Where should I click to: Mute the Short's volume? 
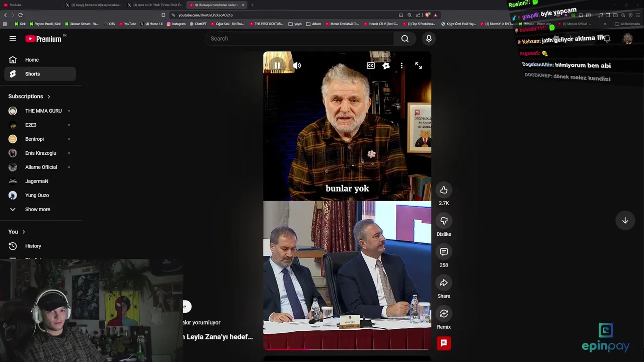(x=297, y=65)
